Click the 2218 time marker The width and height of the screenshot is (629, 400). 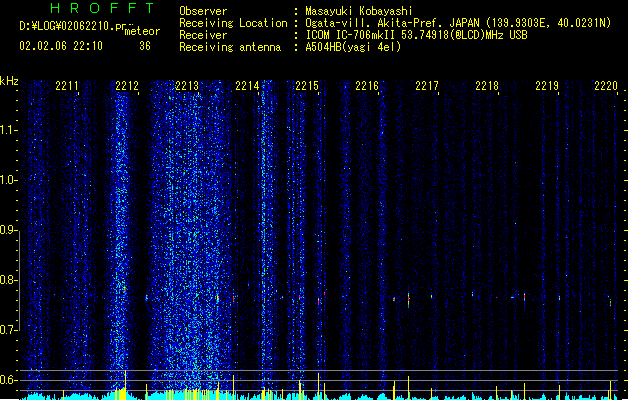(487, 86)
